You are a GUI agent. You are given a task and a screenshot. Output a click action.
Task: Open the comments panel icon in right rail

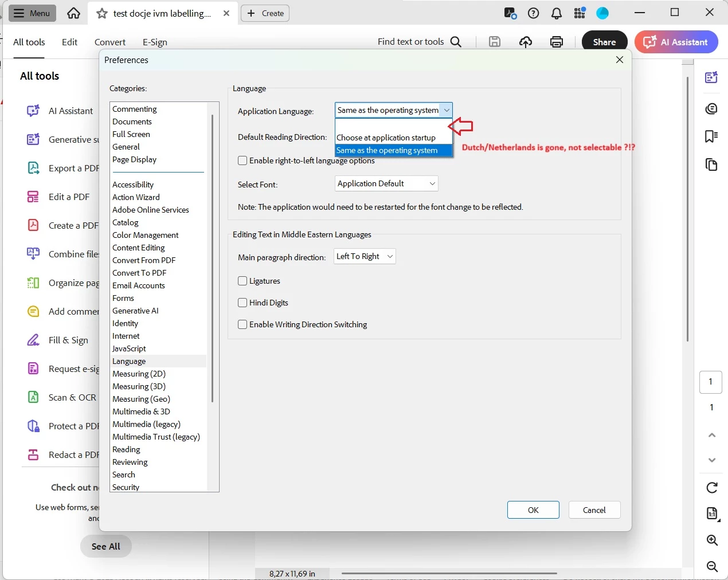(x=711, y=108)
